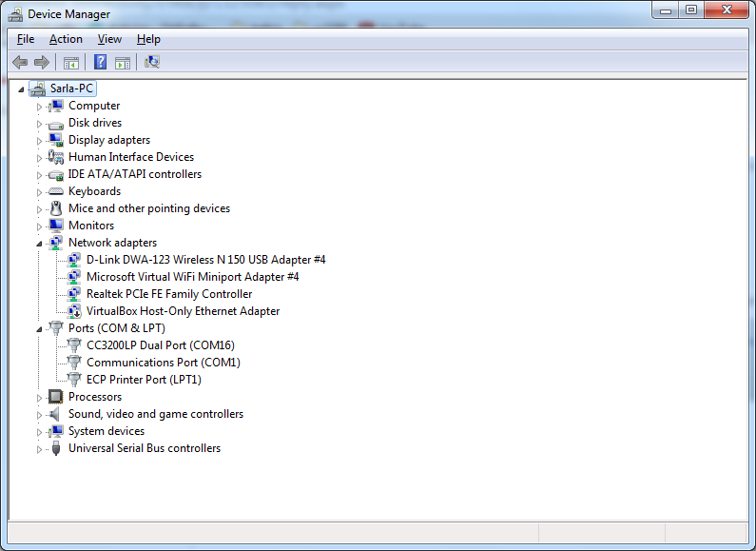Collapse the Sarla-PC root node
756x551 pixels.
click(x=21, y=89)
